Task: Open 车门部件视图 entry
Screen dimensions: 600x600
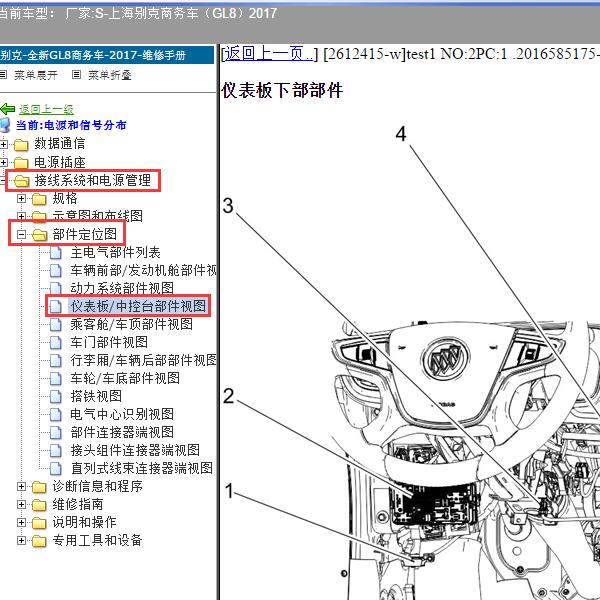Action: 109,342
